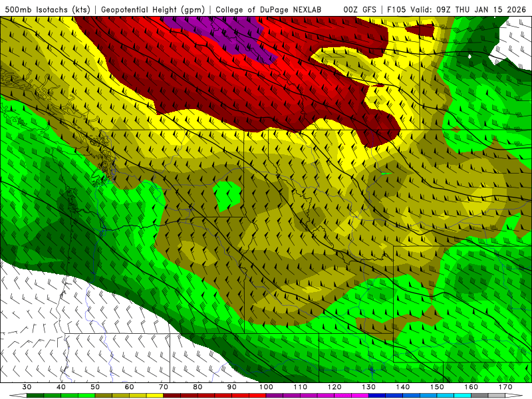Click the 160 knot scale label
532x399 pixels.
pos(471,387)
